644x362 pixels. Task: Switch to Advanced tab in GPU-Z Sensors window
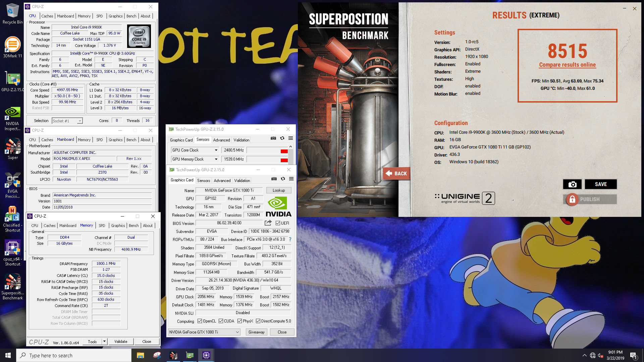click(x=221, y=140)
